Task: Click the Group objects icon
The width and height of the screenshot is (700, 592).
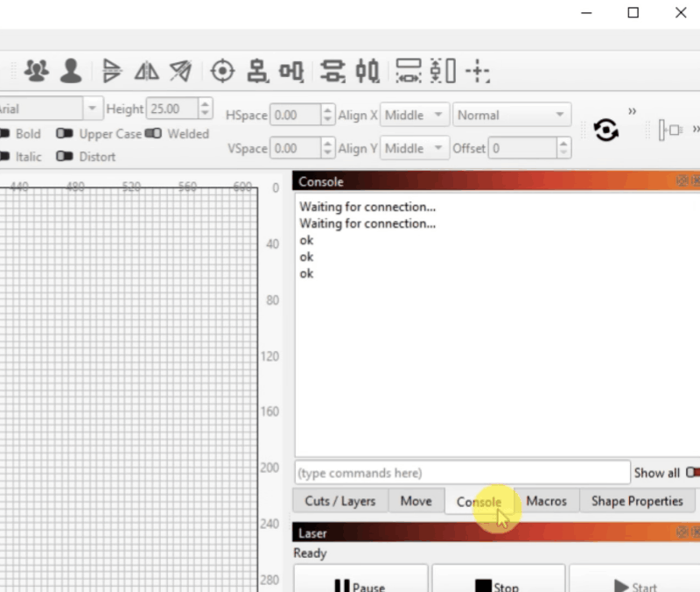Action: coord(37,71)
